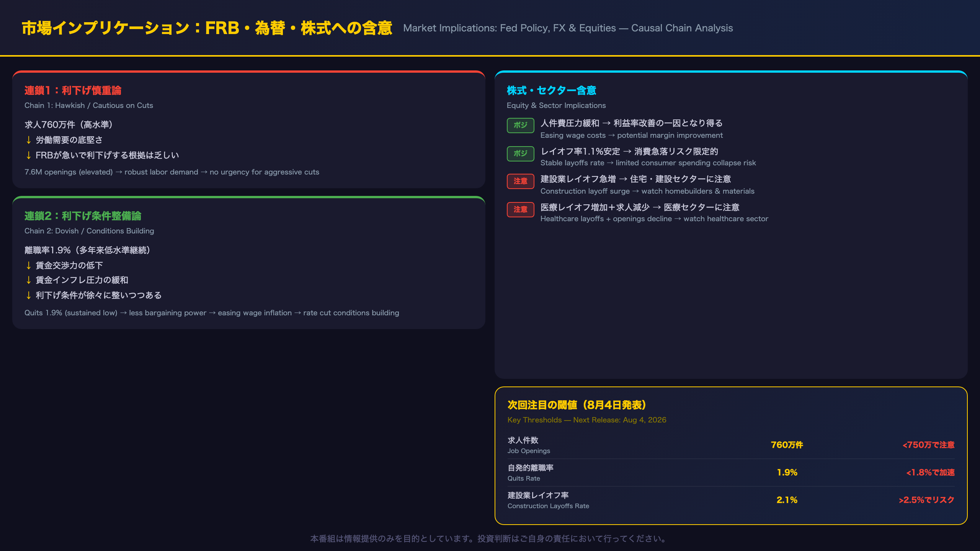The height and width of the screenshot is (551, 980).
Task: Click the arrow before 利下げ条件が徐々に整いつつある
Action: click(28, 295)
